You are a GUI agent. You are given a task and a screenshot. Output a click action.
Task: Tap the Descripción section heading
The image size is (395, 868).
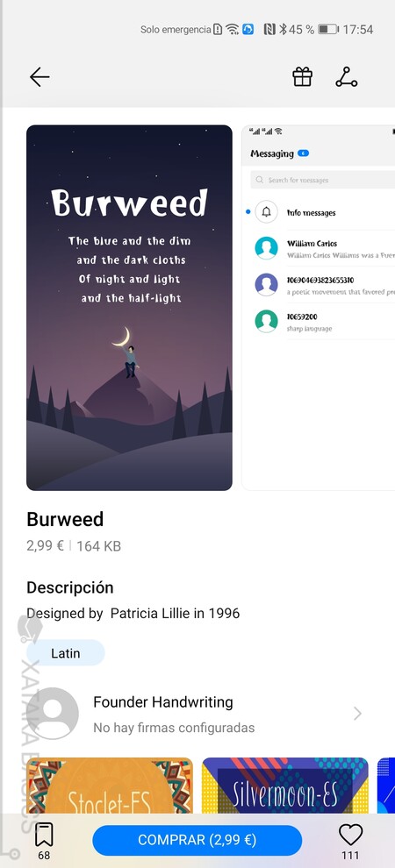click(70, 587)
